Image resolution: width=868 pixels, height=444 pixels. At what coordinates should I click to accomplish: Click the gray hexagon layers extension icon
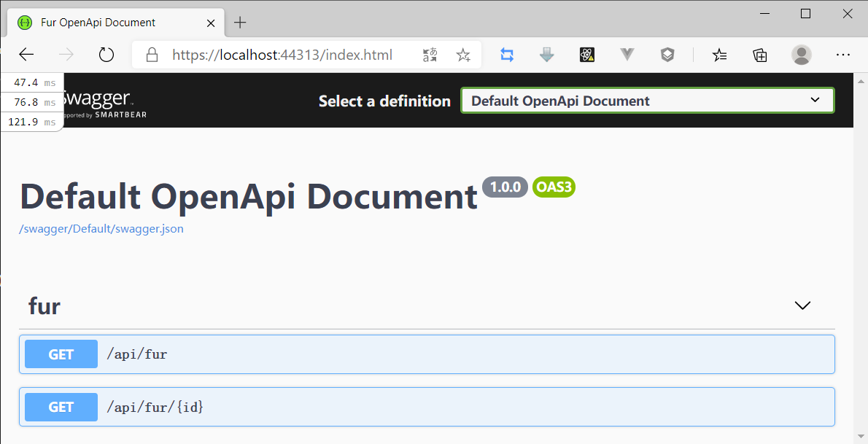[667, 55]
